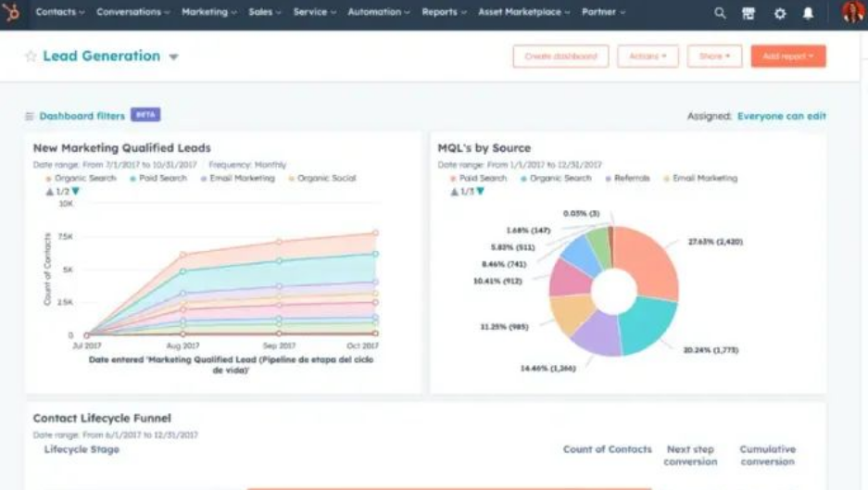Toggle Organic Social series in leads legend
Screen dimensions: 868x490
(x=322, y=178)
